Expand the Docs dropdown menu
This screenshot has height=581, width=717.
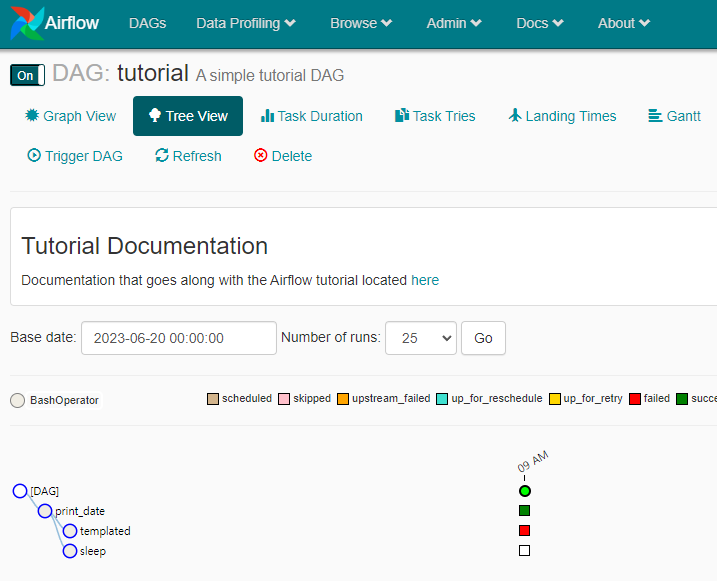540,23
